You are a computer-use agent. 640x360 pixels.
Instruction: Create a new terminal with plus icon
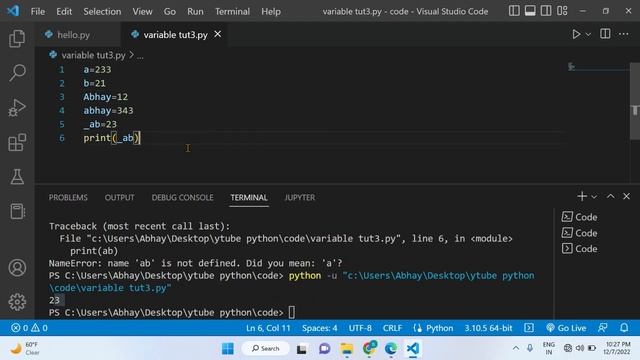point(582,196)
